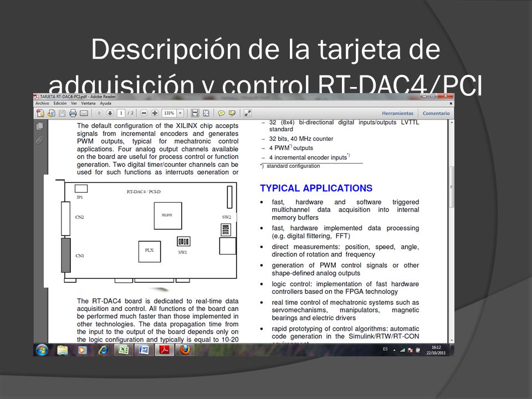Screen dimensions: 532x399
Task: Click the '32 bits, 40 MHz counter' line
Action: coord(301,139)
